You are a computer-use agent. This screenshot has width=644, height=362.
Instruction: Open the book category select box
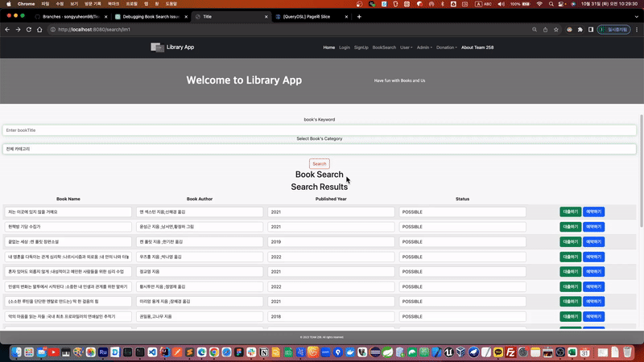(x=320, y=149)
